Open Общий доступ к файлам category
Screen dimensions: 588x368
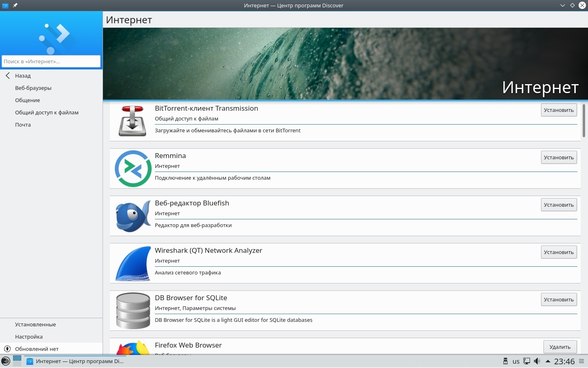coord(51,112)
